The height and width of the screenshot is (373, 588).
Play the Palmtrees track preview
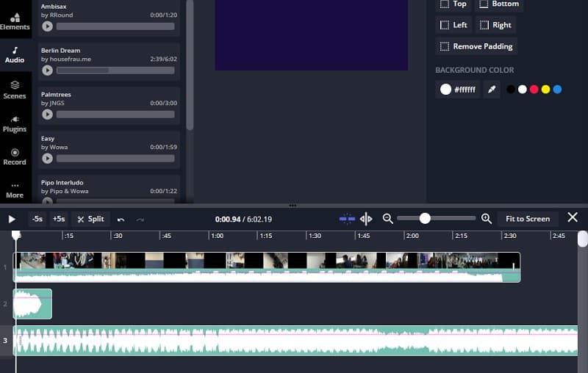(x=48, y=115)
